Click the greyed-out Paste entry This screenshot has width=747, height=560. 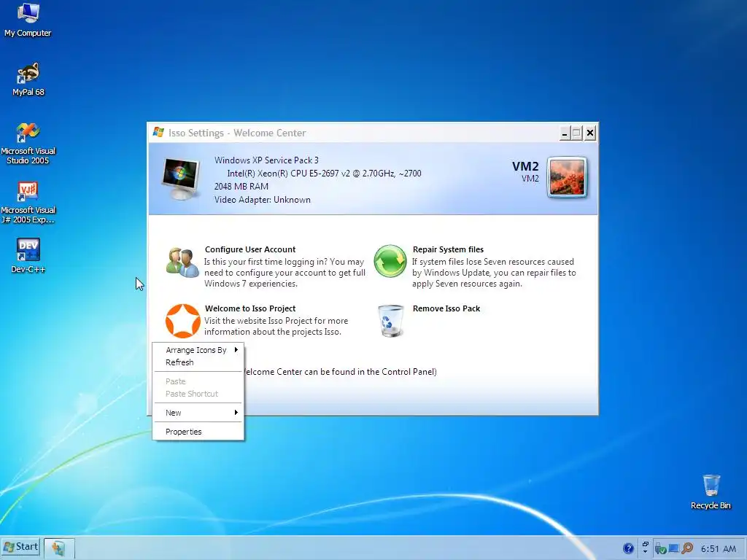point(198,381)
